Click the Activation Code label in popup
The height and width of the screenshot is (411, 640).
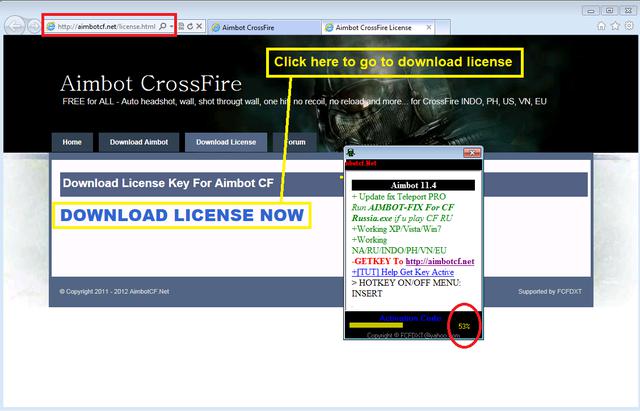[x=410, y=318]
